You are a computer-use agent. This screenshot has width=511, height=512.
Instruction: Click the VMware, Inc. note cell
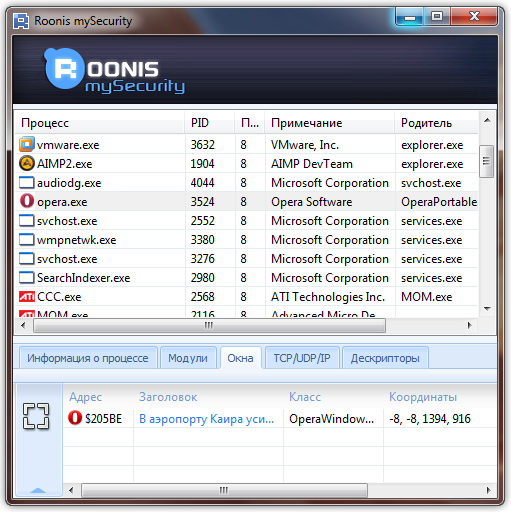[305, 145]
